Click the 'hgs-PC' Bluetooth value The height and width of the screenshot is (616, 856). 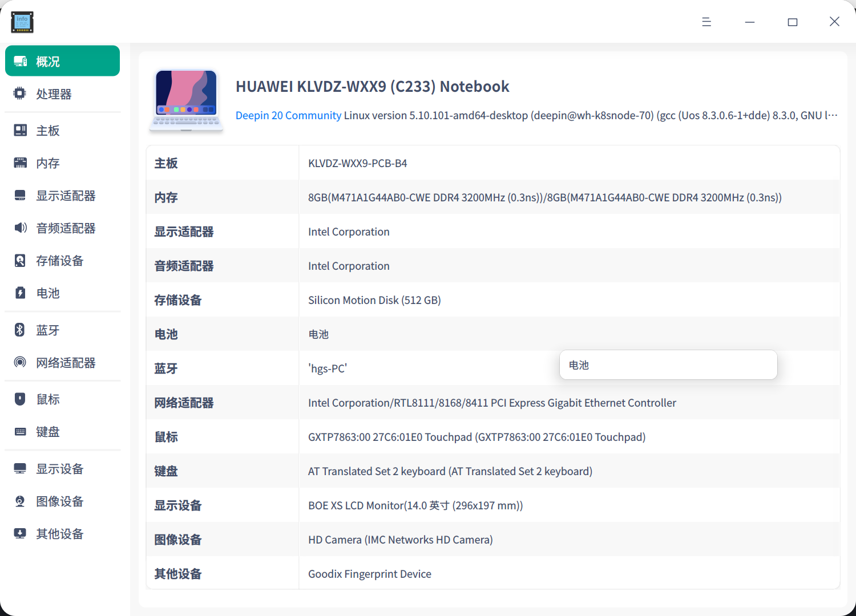(328, 368)
